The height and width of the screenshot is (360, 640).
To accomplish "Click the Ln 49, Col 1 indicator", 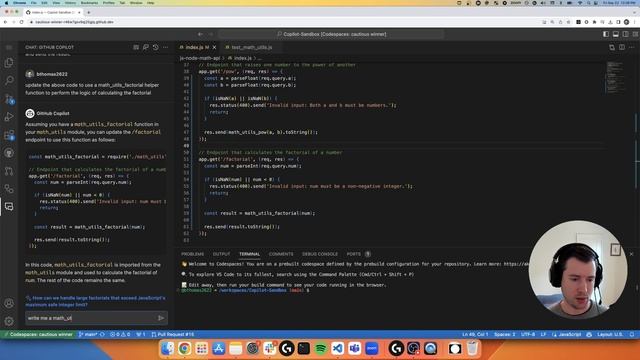I will (x=475, y=334).
